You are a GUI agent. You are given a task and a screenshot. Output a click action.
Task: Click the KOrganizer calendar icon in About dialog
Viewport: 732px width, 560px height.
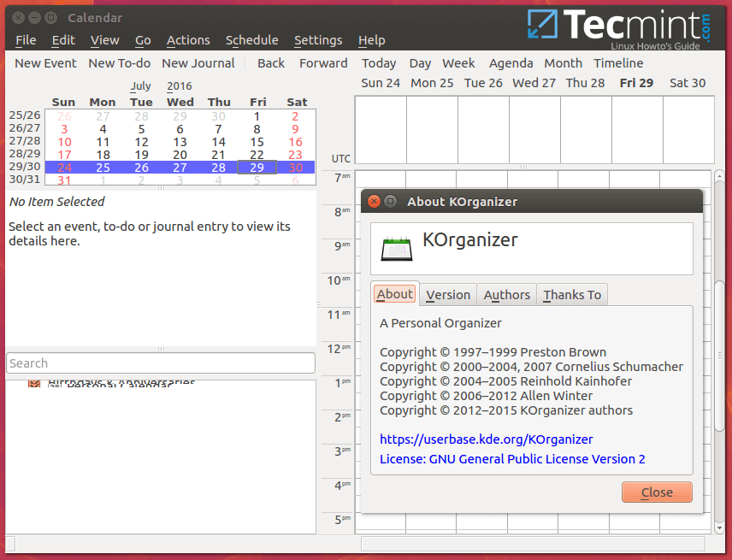point(396,249)
